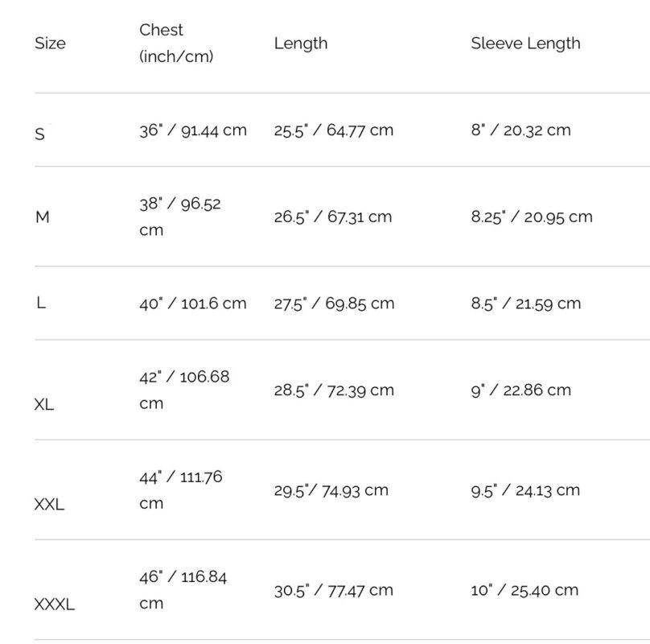The image size is (650, 644).
Task: Click sleeve value 9.5" / 24.13 cm
Action: pos(525,490)
